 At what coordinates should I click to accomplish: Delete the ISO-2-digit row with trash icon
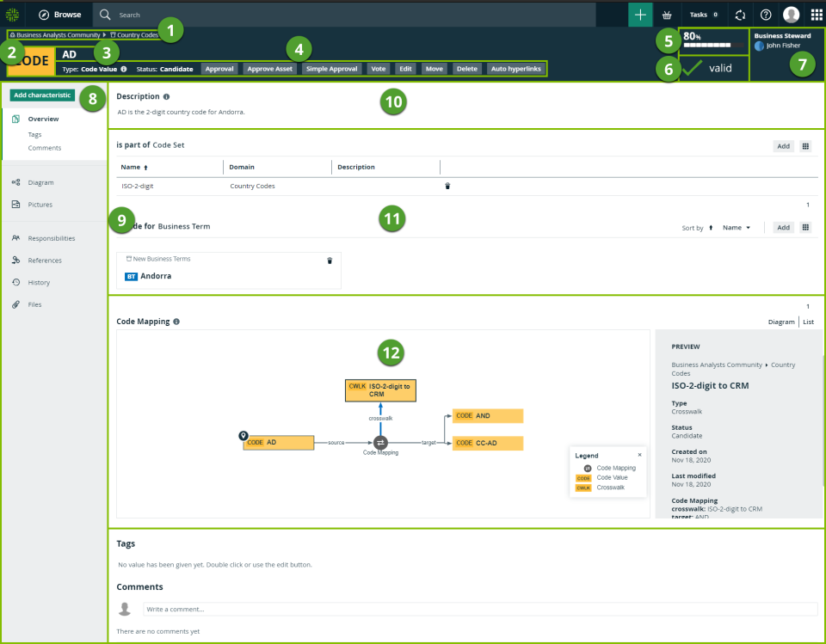(447, 186)
